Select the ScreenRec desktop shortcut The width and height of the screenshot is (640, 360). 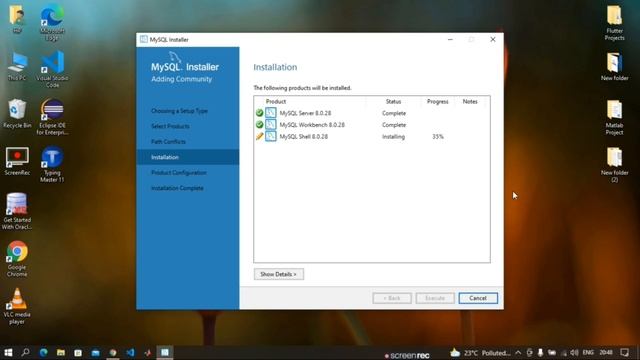click(x=17, y=161)
